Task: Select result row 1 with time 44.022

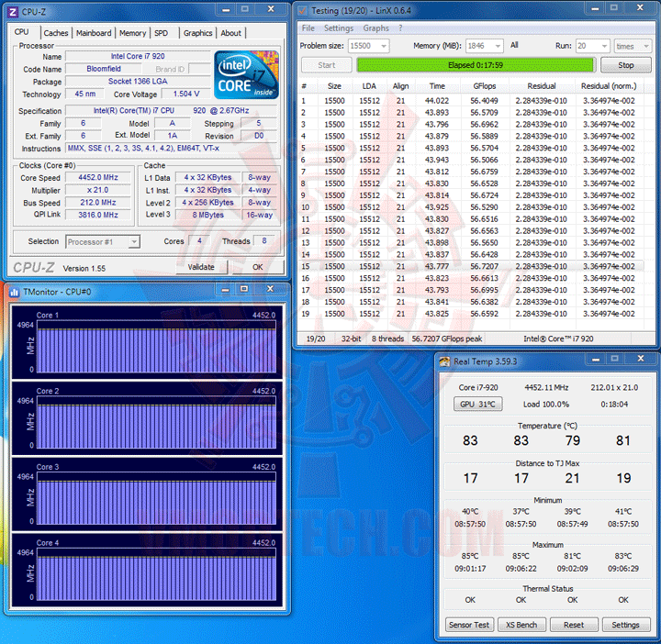Action: coord(471,101)
